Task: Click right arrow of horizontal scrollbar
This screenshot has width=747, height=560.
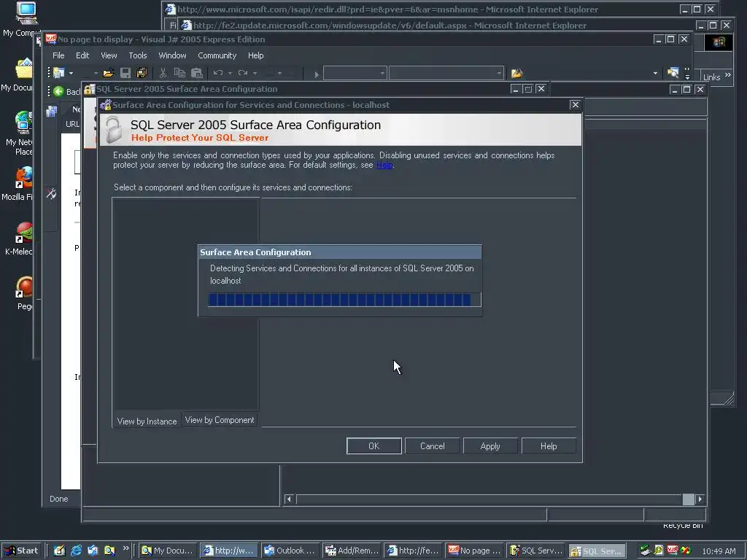Action: [x=700, y=499]
